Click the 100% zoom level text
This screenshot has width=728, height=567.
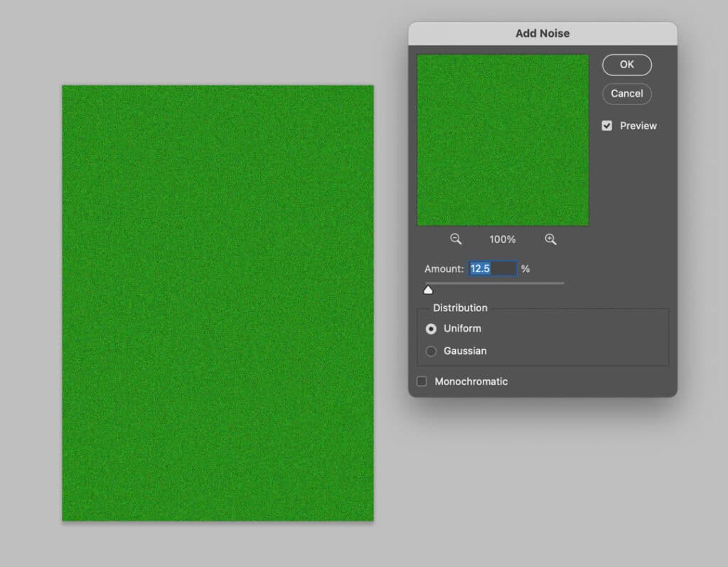pyautogui.click(x=503, y=239)
